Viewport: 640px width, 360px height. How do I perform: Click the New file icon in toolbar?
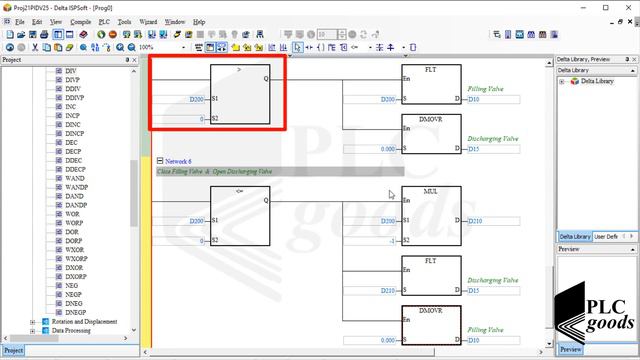click(x=10, y=35)
